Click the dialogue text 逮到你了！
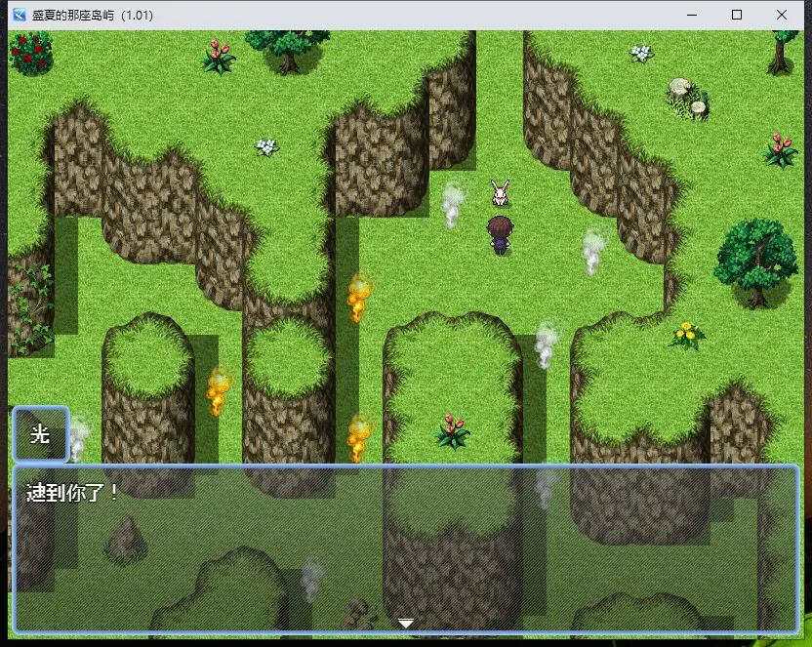This screenshot has width=812, height=647. pyautogui.click(x=72, y=493)
